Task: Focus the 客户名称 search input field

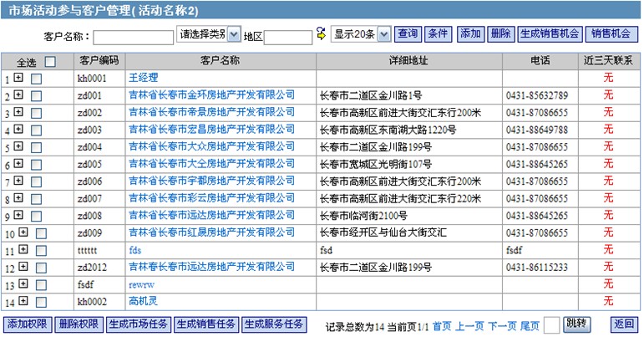Action: coord(134,37)
